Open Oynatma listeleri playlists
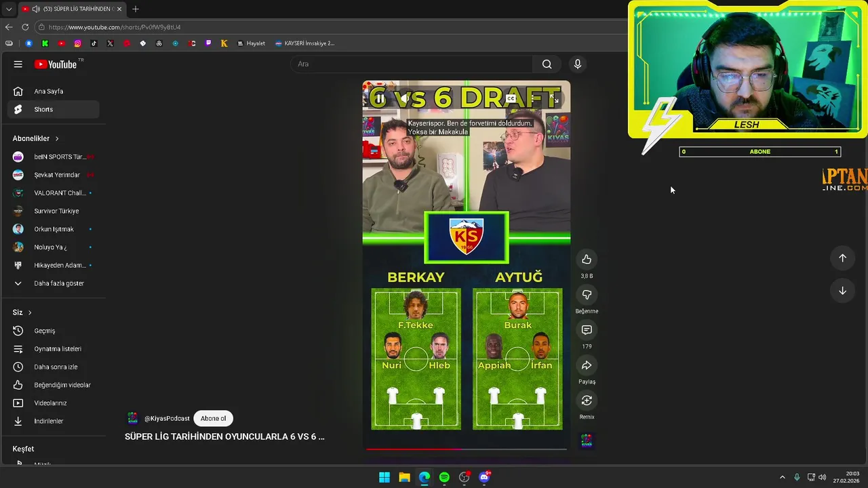Viewport: 868px width, 488px height. (53, 349)
